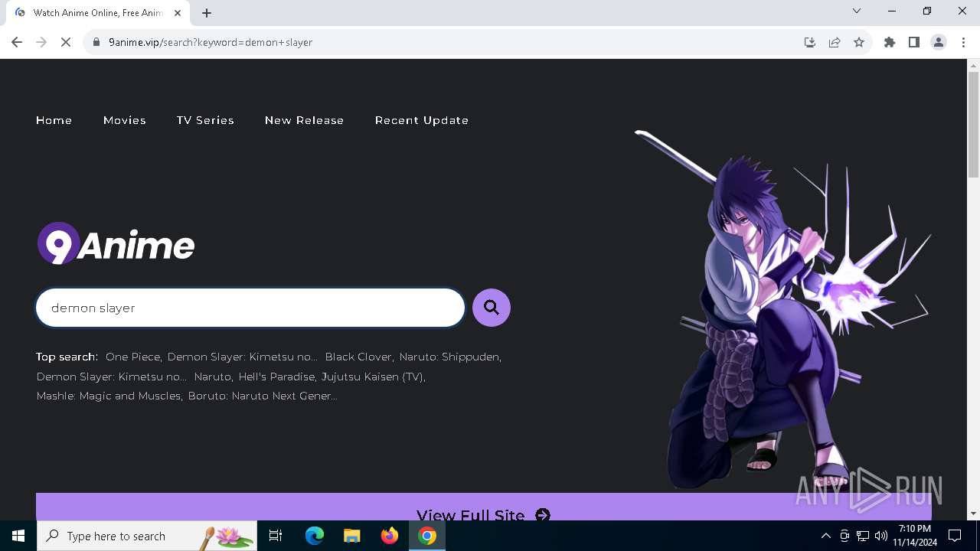Open File Explorer from the taskbar
The image size is (980, 551).
click(x=352, y=536)
